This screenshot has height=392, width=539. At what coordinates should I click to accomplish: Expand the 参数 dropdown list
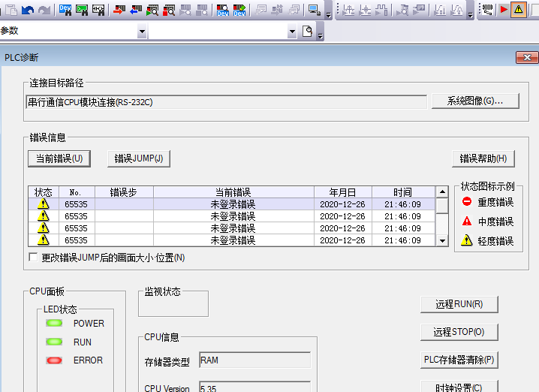pos(142,32)
